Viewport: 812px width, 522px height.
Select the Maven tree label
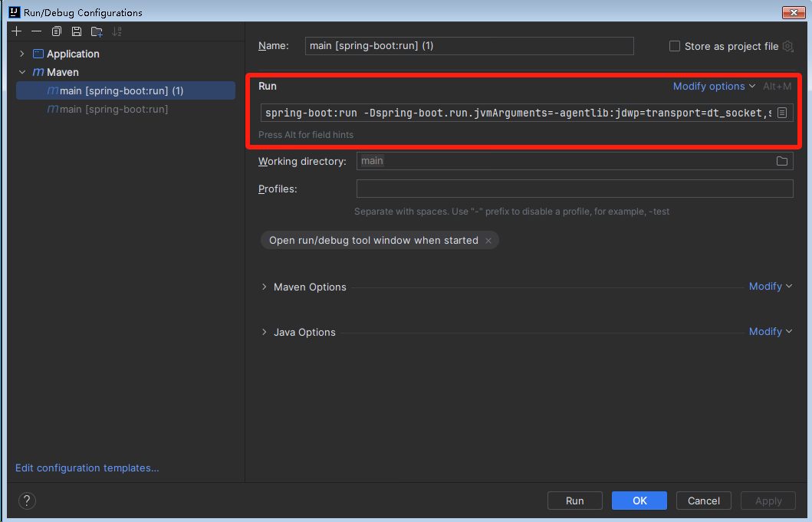coord(63,73)
